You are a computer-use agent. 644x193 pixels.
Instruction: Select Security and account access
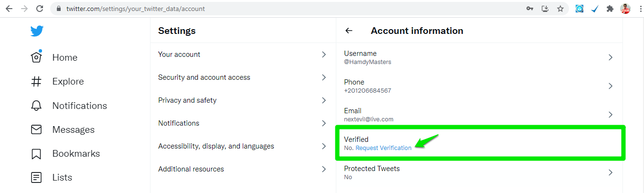click(204, 77)
